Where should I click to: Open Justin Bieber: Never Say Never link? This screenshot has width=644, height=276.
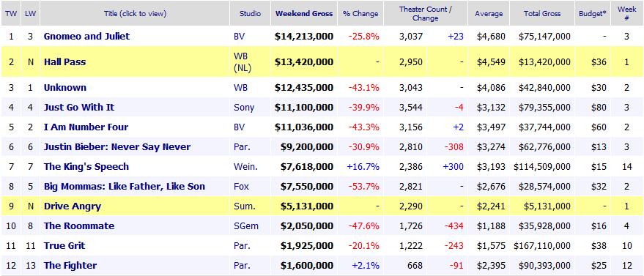pos(117,147)
